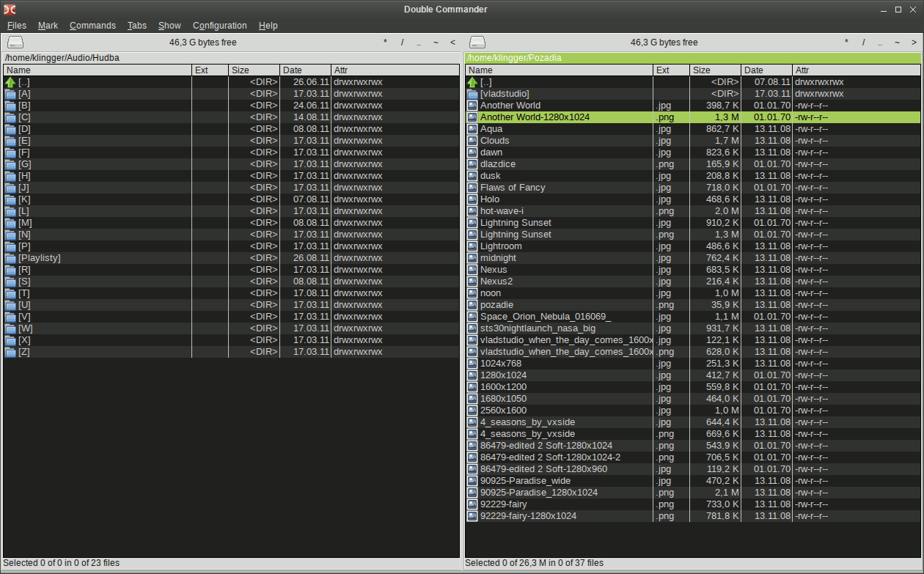Viewport: 924px width, 574px height.
Task: Select '1680x1050' file
Action: tap(503, 399)
